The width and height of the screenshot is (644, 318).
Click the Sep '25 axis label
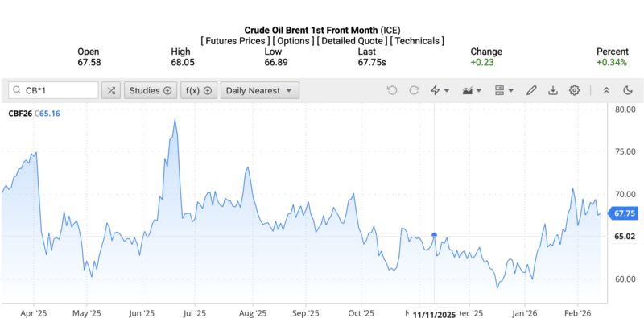306,313
